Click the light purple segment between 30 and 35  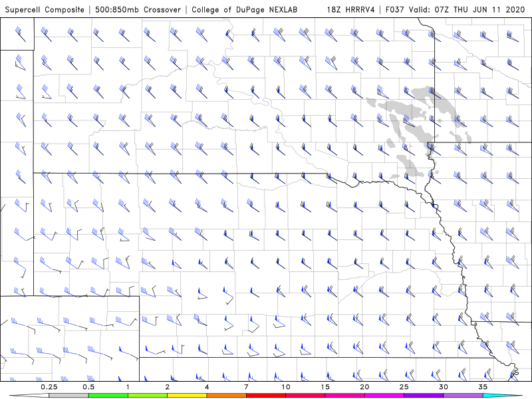tap(463, 396)
